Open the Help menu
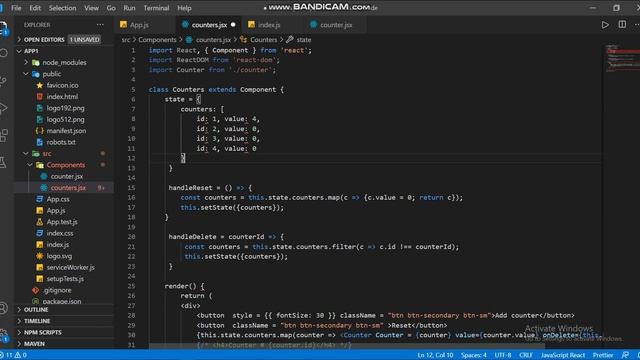This screenshot has height=360, width=640. pos(184,8)
